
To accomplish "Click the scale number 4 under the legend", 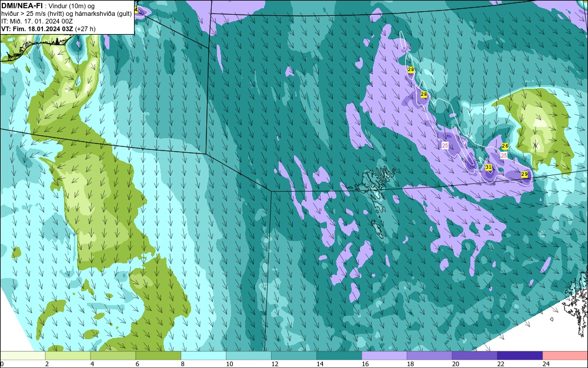I will pyautogui.click(x=92, y=364).
